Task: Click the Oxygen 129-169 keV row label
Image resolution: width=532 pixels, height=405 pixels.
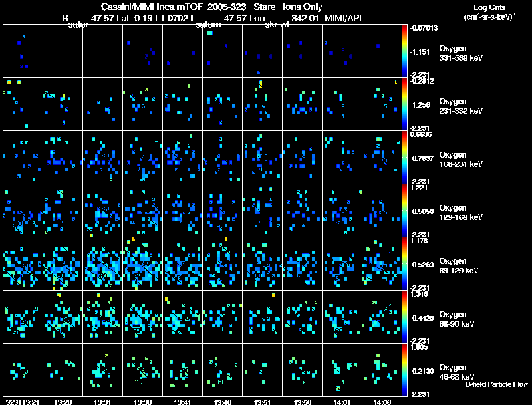Action: tap(461, 213)
